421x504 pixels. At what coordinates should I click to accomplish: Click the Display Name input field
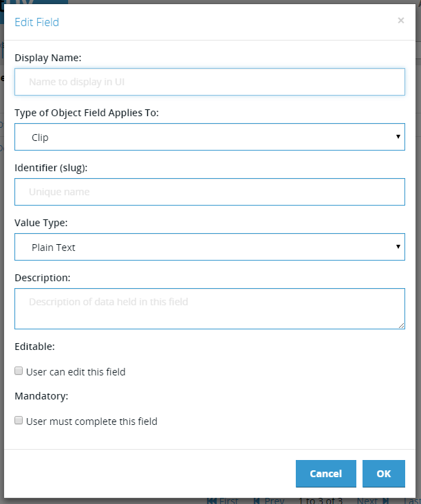tap(210, 82)
